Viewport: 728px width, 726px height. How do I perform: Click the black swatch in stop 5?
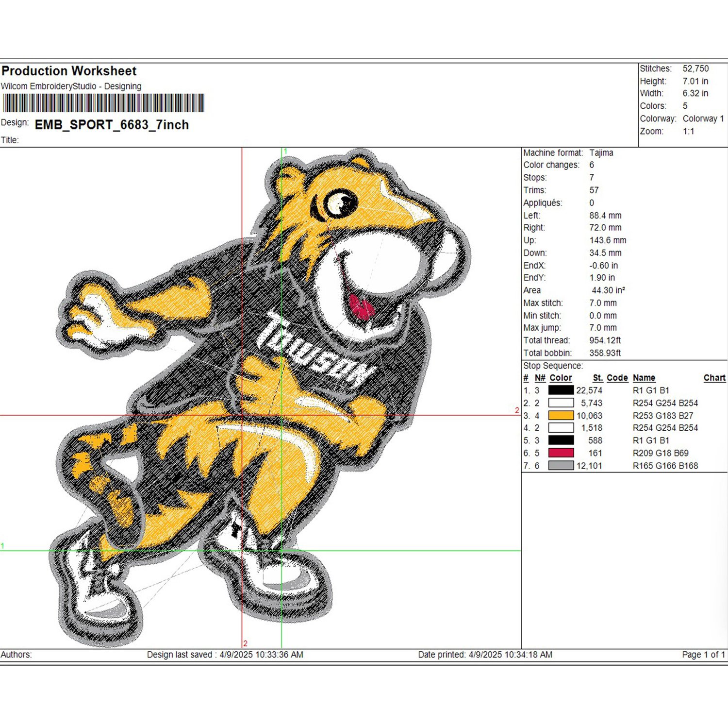[x=561, y=440]
